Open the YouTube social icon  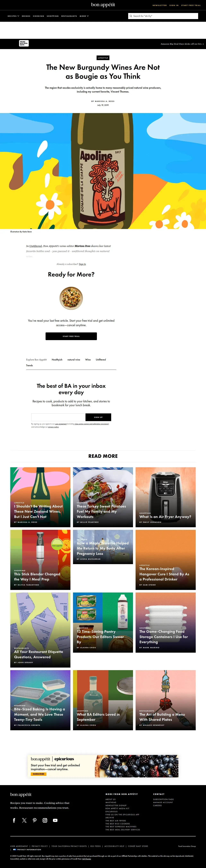coord(55,820)
